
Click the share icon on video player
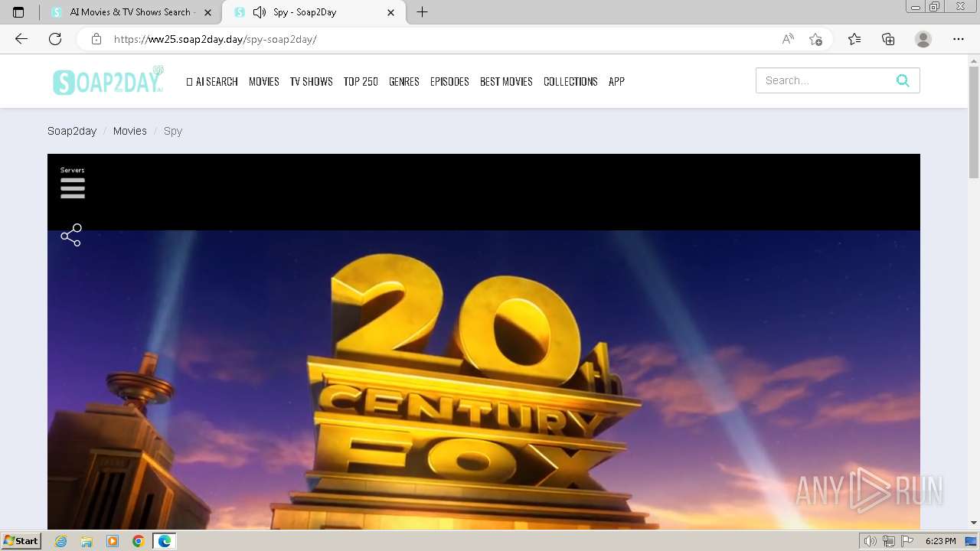click(71, 235)
